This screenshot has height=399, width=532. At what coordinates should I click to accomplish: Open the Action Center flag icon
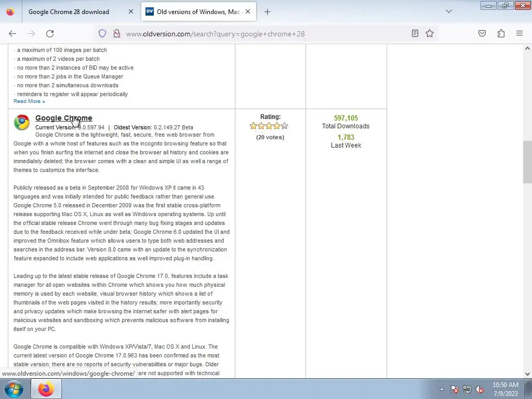point(455,389)
